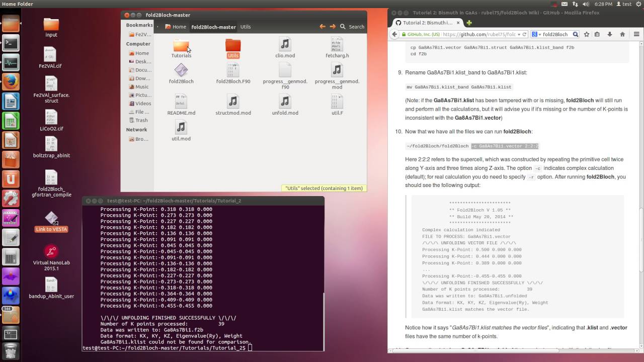Expand the file manager path bar left arrow
This screenshot has height=362, width=644.
[x=157, y=27]
